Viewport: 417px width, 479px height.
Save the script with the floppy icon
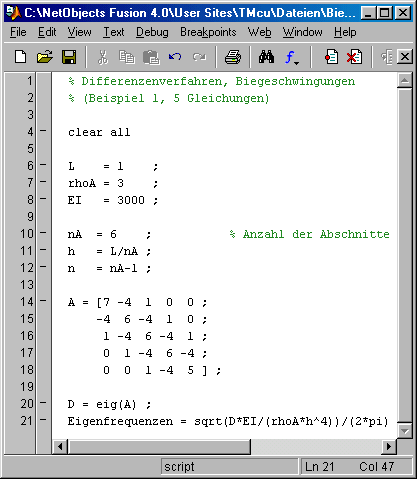[69, 57]
